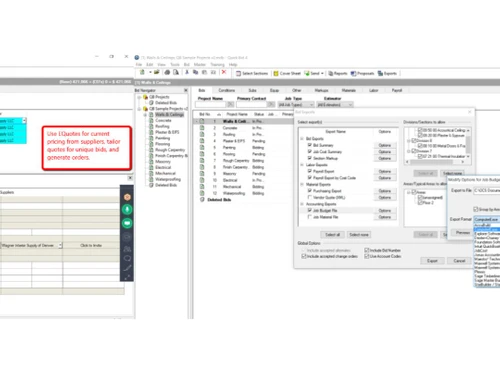Click the expand arrows icon at the dark sidebar bottom

coord(127,277)
